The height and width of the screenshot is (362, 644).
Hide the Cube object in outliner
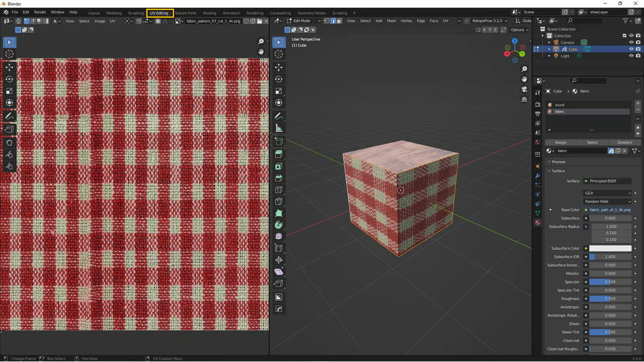[631, 49]
